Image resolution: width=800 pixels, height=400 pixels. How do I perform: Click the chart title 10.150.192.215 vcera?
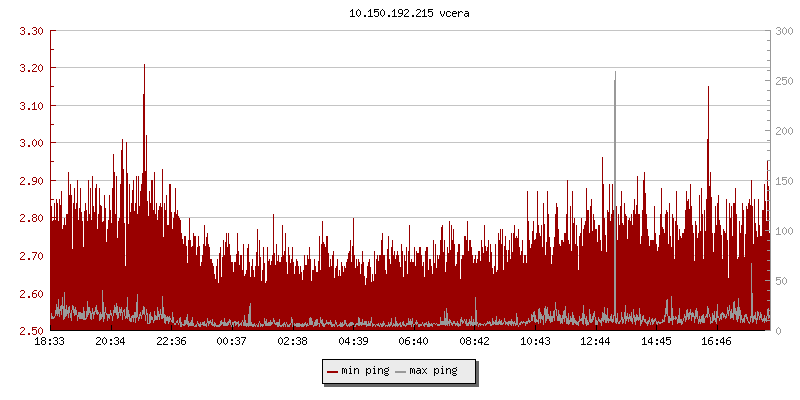399,14
